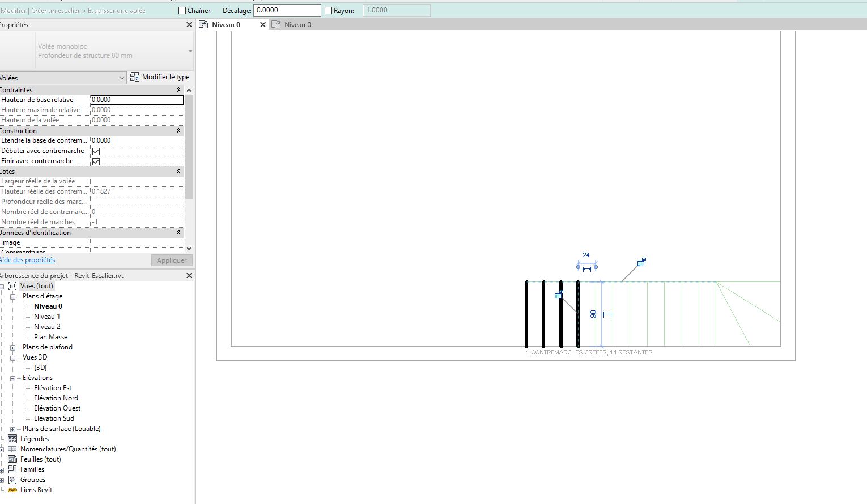Toggle the Rayon checkbox
Image resolution: width=867 pixels, height=504 pixels.
[x=329, y=11]
